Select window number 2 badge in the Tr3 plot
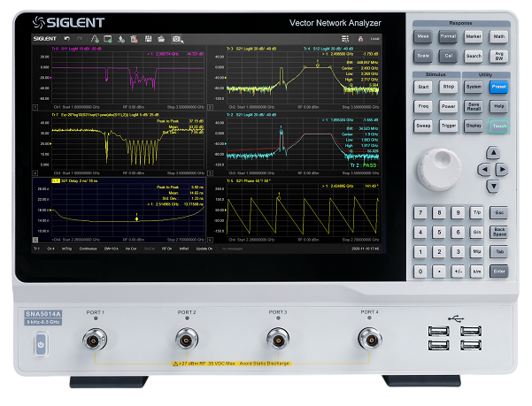This screenshot has height=406, width=532. (x=211, y=107)
